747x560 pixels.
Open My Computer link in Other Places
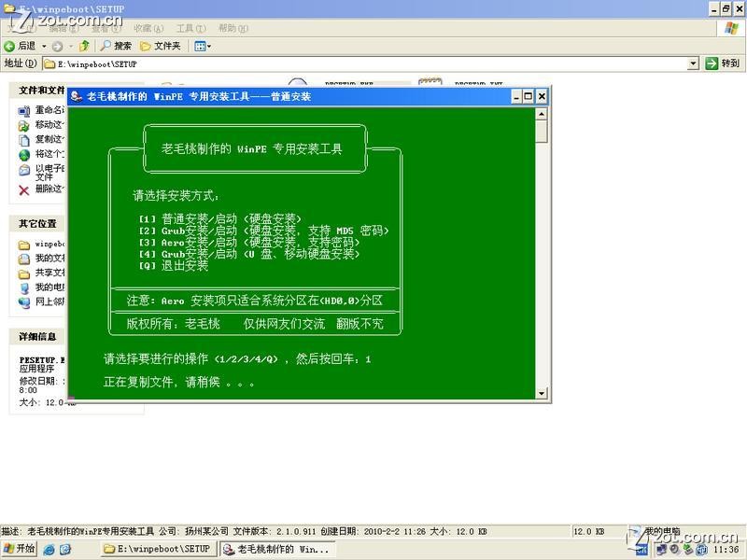[49, 287]
